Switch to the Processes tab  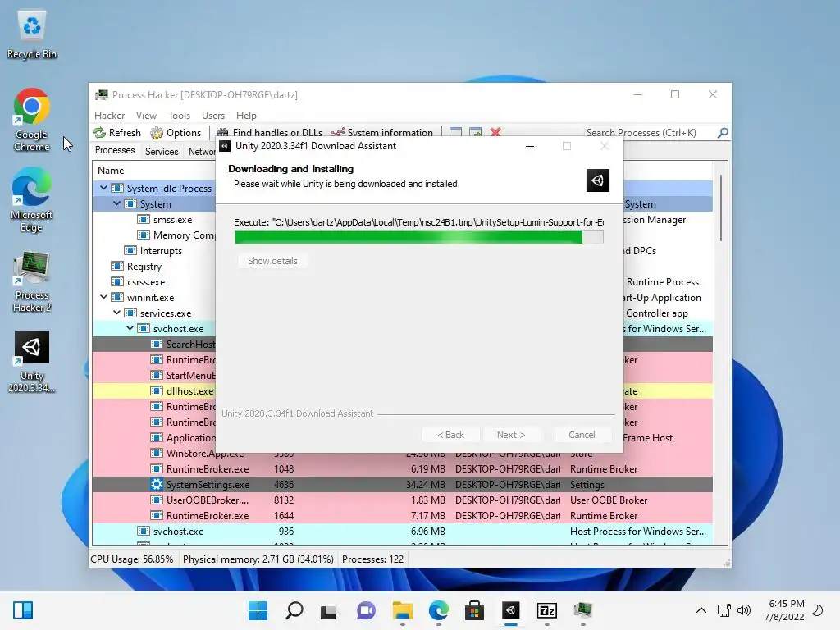click(x=115, y=150)
